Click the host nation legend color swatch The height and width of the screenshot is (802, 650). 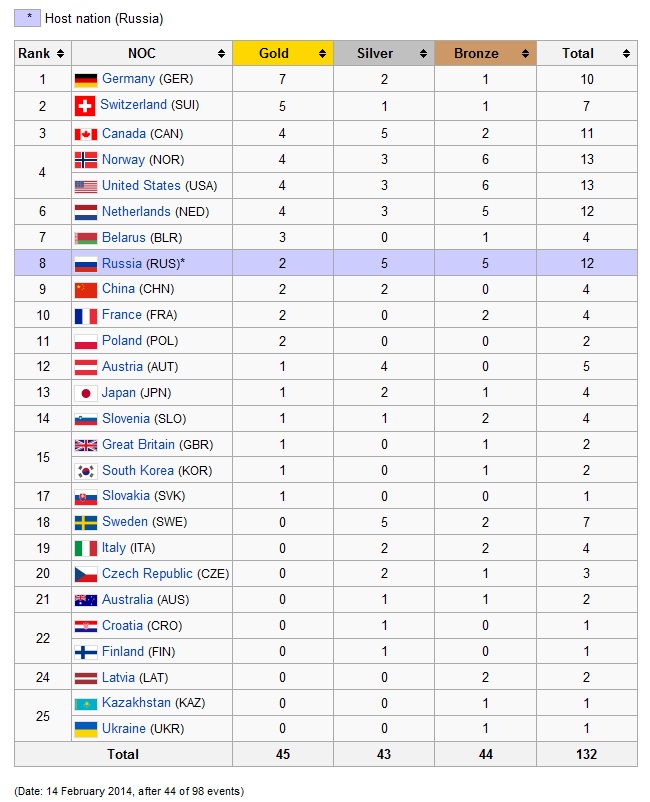[x=27, y=18]
